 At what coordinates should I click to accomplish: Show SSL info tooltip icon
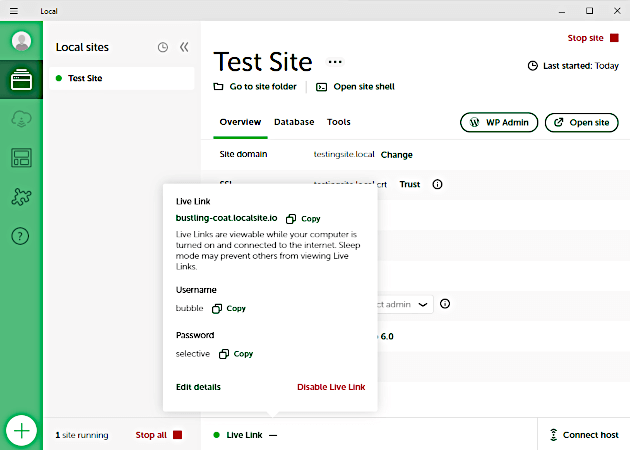click(437, 184)
